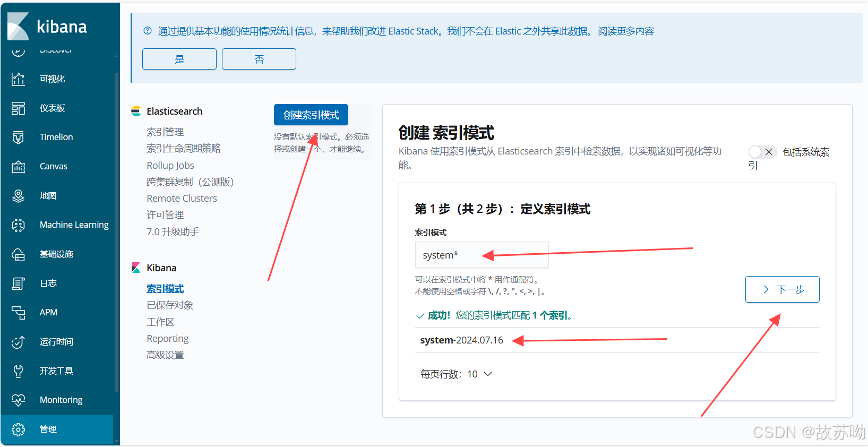This screenshot has height=447, width=868.
Task: Select 开发工具 in side navigation
Action: [x=56, y=371]
